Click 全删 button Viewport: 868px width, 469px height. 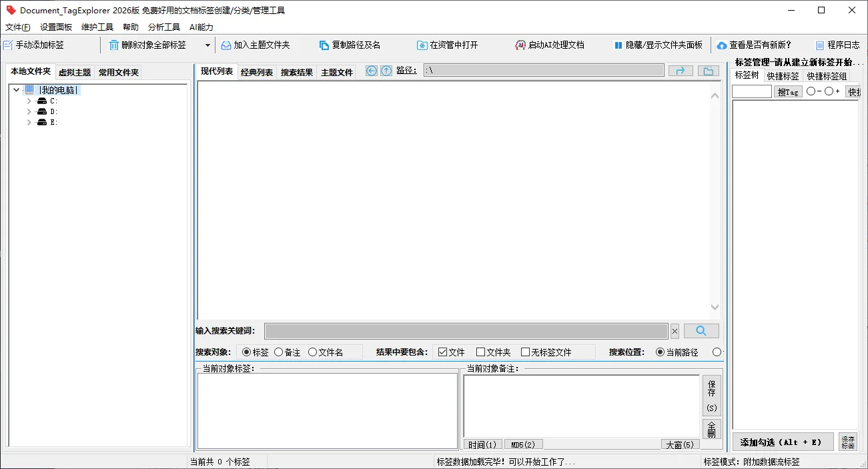(712, 429)
